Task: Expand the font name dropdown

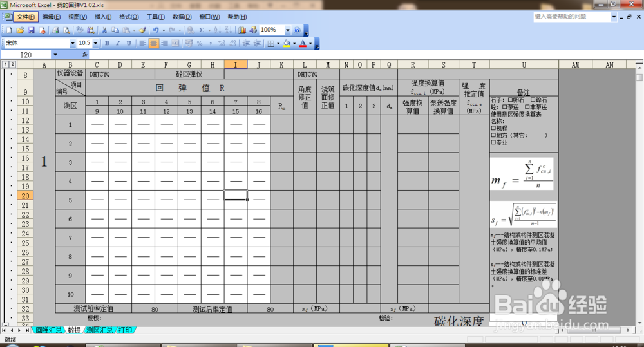Action: tap(72, 43)
